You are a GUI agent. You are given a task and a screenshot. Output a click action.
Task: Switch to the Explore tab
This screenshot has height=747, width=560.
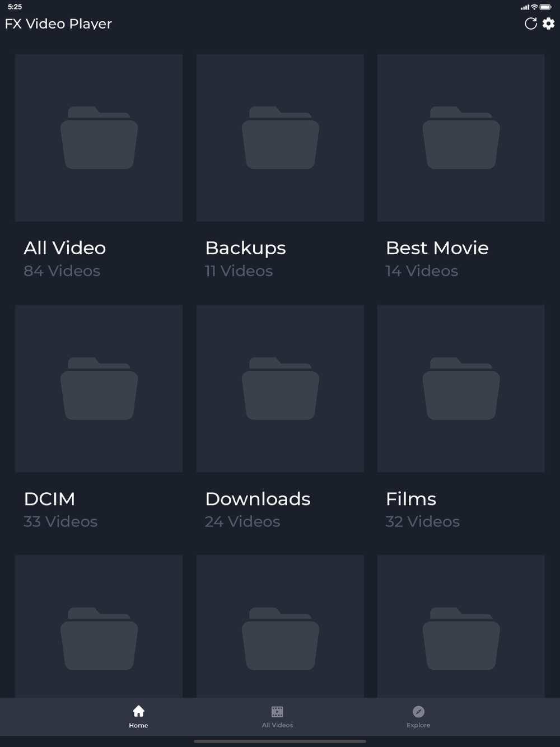pos(418,717)
